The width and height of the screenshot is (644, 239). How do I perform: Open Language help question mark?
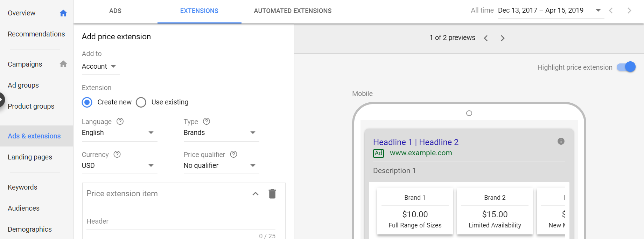pos(120,121)
